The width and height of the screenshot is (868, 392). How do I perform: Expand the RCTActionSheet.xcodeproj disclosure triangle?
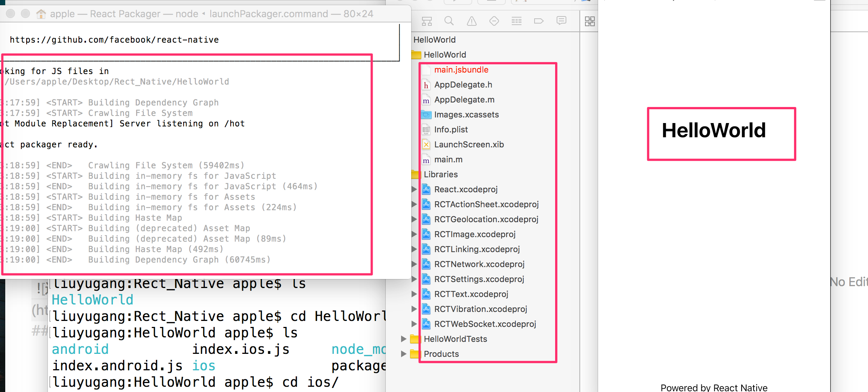(x=414, y=204)
